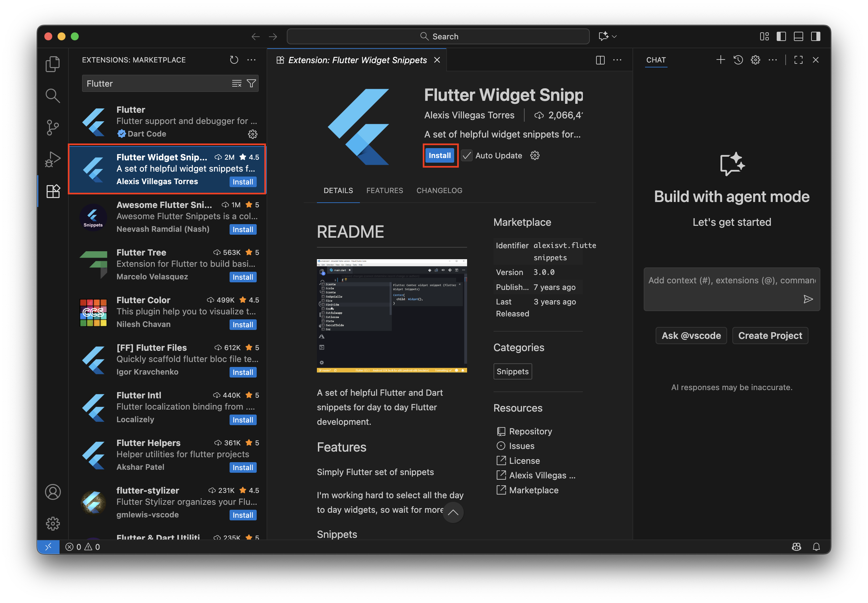Install the Flutter Tree extension
Screen dimensions: 868x603
coord(243,277)
